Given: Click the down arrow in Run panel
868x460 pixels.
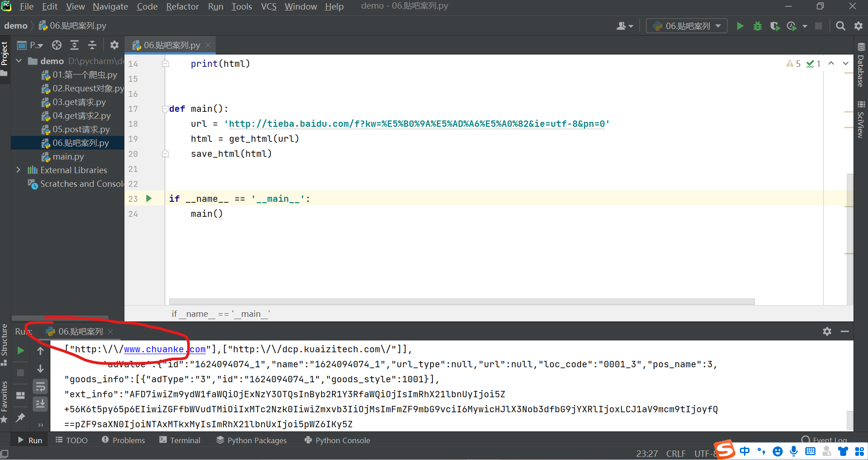Looking at the screenshot, I should point(40,369).
